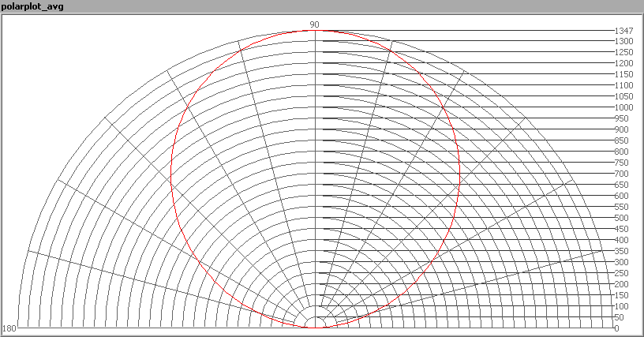644x337 pixels.
Task: Click the 400 radial scale label
Action: pos(621,240)
